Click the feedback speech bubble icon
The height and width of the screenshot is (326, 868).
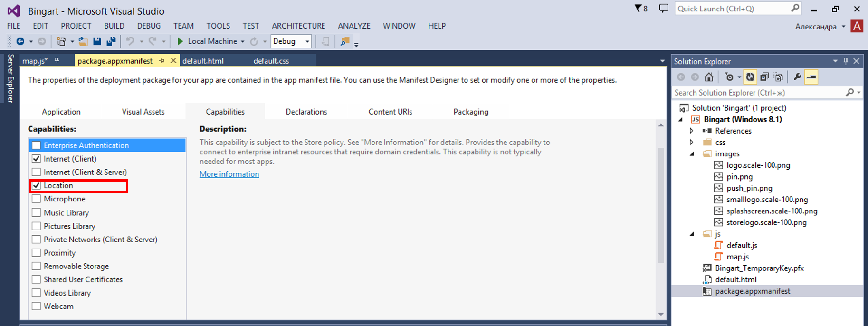tap(664, 9)
